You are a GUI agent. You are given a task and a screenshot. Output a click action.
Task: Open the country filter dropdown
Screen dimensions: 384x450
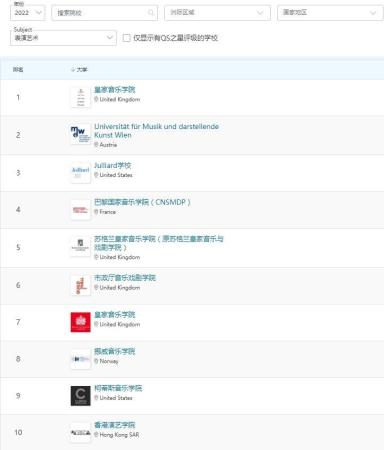coord(330,13)
